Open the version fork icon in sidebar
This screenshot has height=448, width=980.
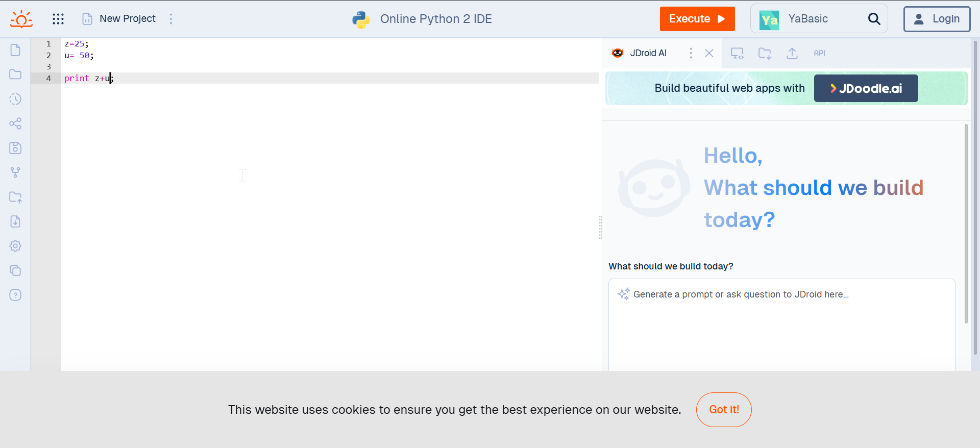(x=15, y=172)
